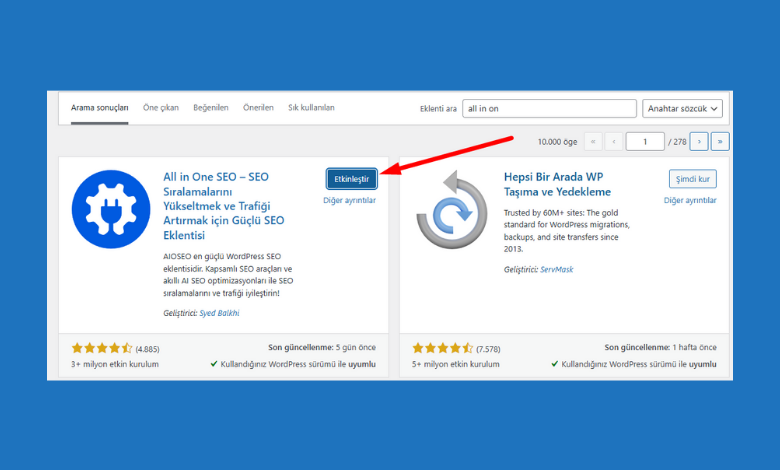The image size is (780, 470).
Task: Install Hepsi Bir Arada WP with Şimdi kur
Action: 692,179
